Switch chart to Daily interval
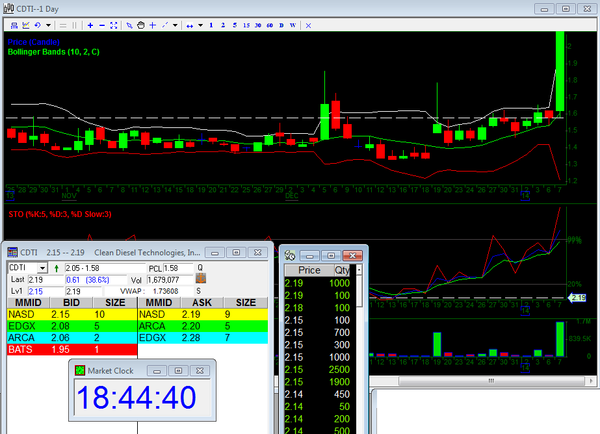600x434 pixels. click(281, 25)
